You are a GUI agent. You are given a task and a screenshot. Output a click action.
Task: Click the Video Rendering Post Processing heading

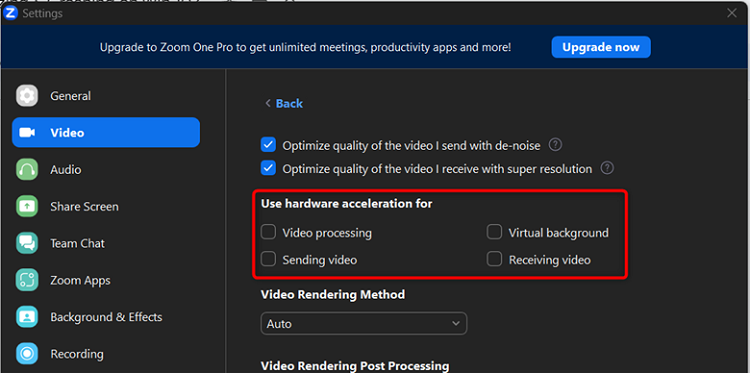(x=355, y=366)
